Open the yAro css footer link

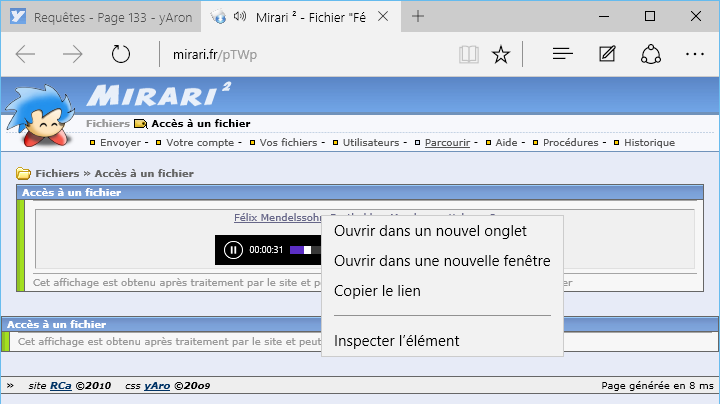[x=156, y=385]
